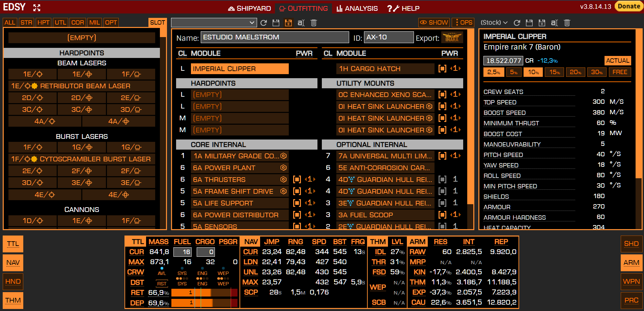Select the 15% discount button
Screen dimensions: 644x311
(x=555, y=72)
